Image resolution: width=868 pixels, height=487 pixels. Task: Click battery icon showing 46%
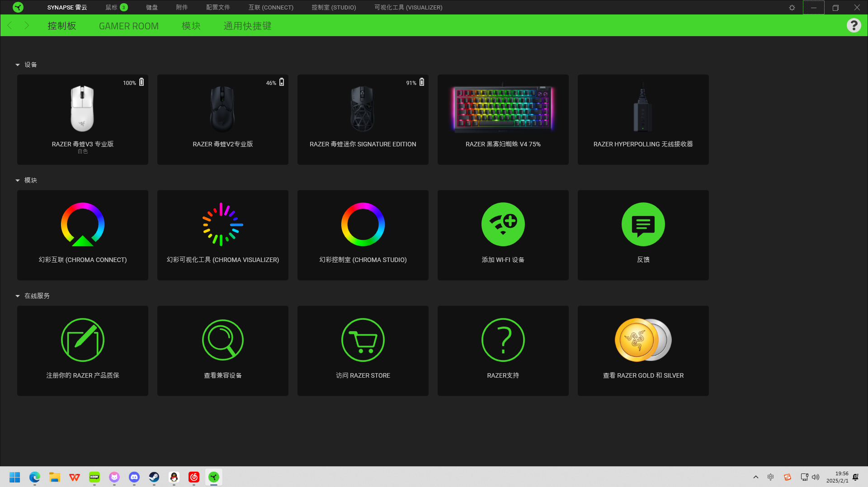click(x=282, y=82)
